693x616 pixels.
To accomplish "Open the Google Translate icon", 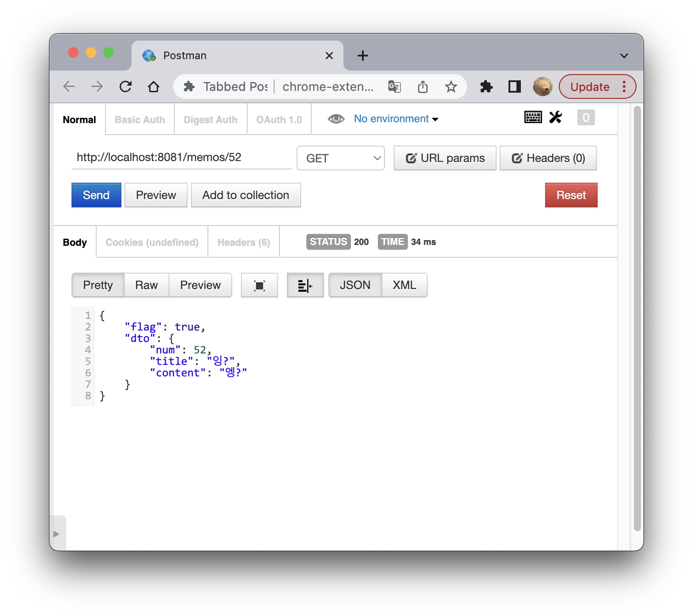I will pos(394,86).
